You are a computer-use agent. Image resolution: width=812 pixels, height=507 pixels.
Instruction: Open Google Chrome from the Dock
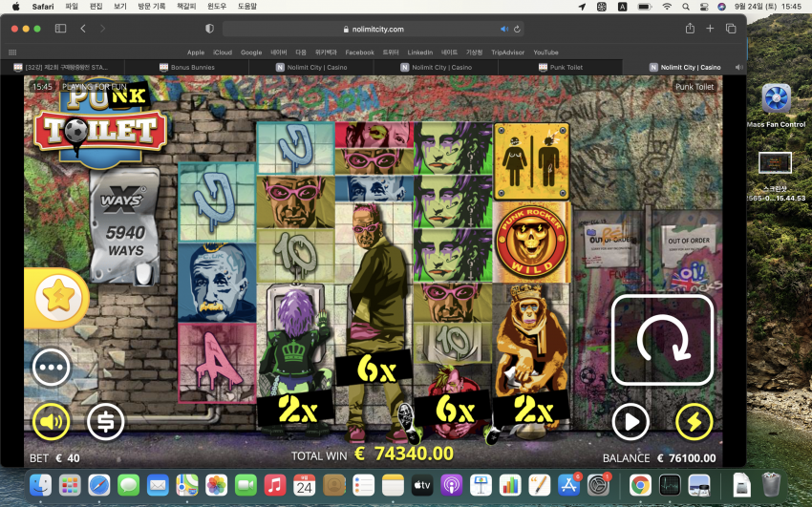pyautogui.click(x=640, y=485)
